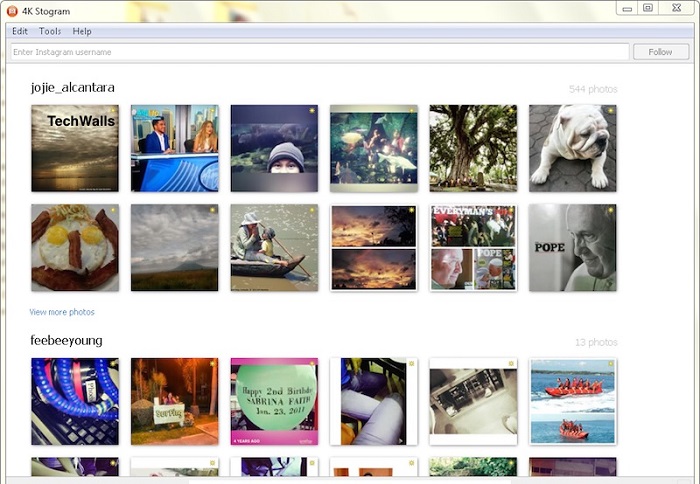
Task: Click the 4K Stogram app icon in title bar
Action: (x=12, y=11)
